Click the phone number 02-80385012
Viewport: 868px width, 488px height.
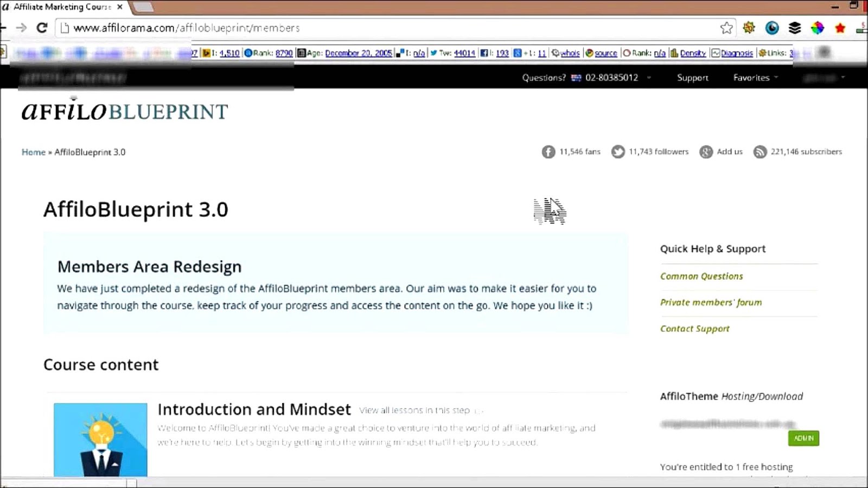pos(611,78)
